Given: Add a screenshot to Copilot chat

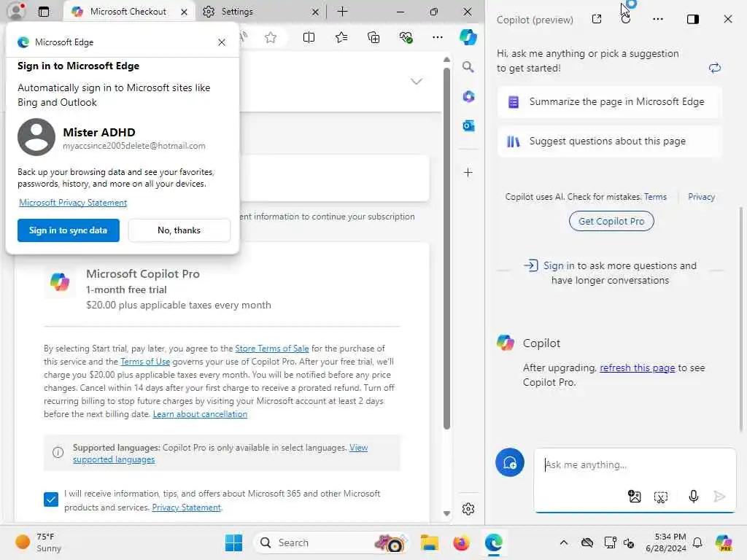Looking at the screenshot, I should tap(661, 497).
